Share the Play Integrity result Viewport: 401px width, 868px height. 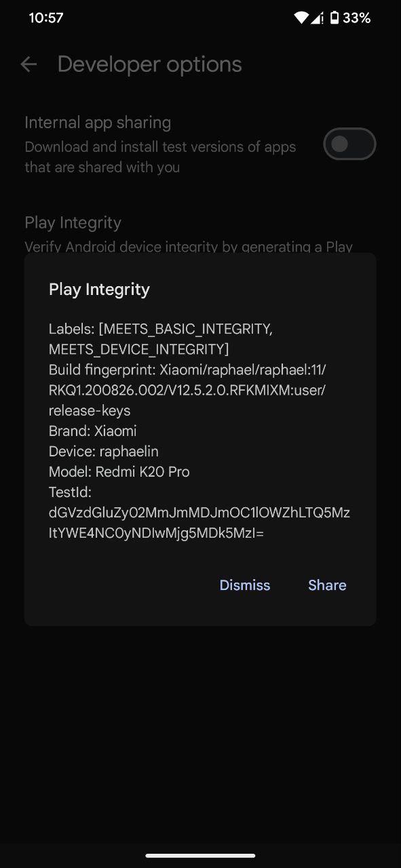[x=327, y=585]
